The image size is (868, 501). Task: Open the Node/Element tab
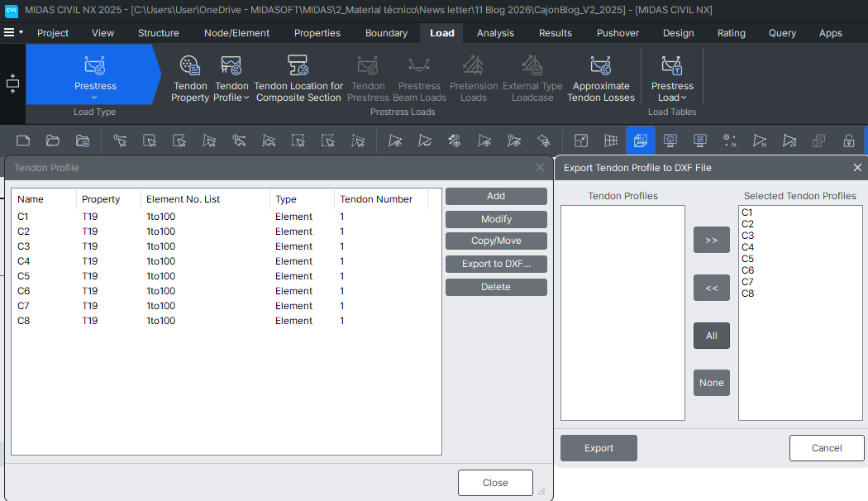tap(236, 33)
